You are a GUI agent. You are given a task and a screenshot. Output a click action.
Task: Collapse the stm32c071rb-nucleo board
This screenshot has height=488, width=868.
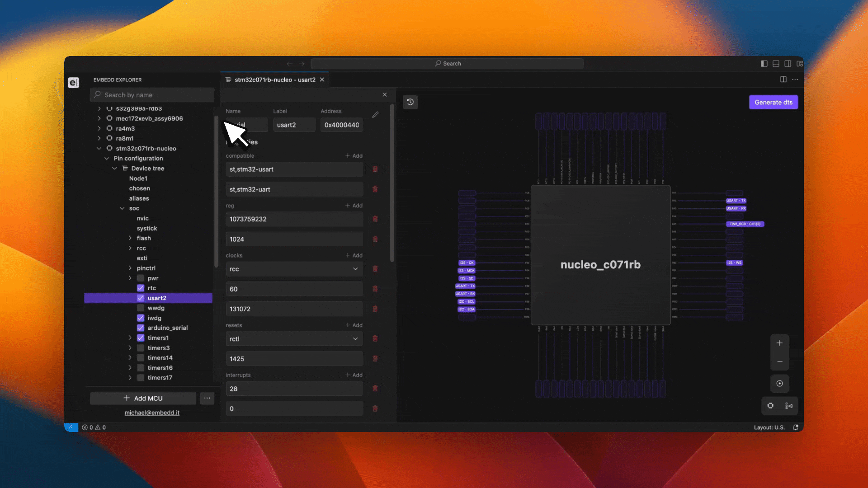tap(99, 148)
